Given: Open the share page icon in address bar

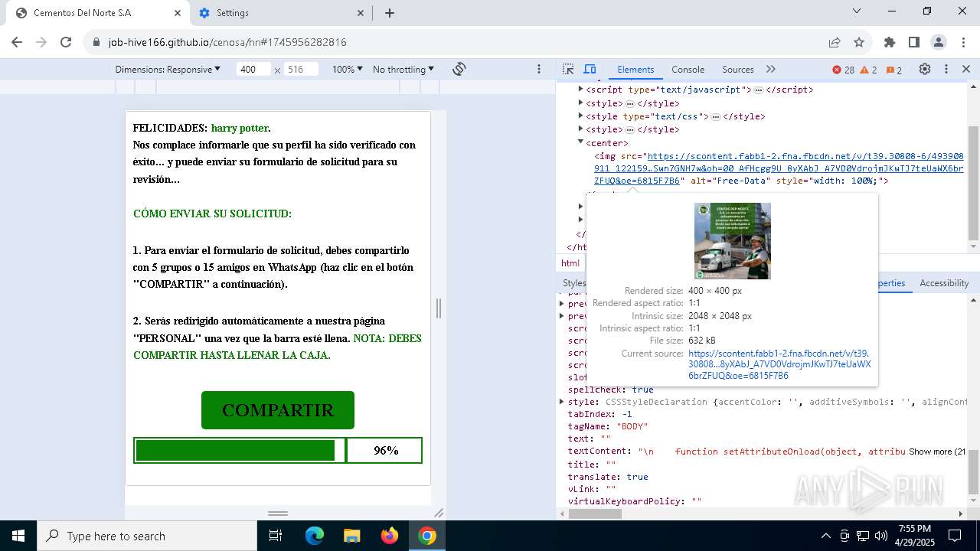Looking at the screenshot, I should 835,42.
